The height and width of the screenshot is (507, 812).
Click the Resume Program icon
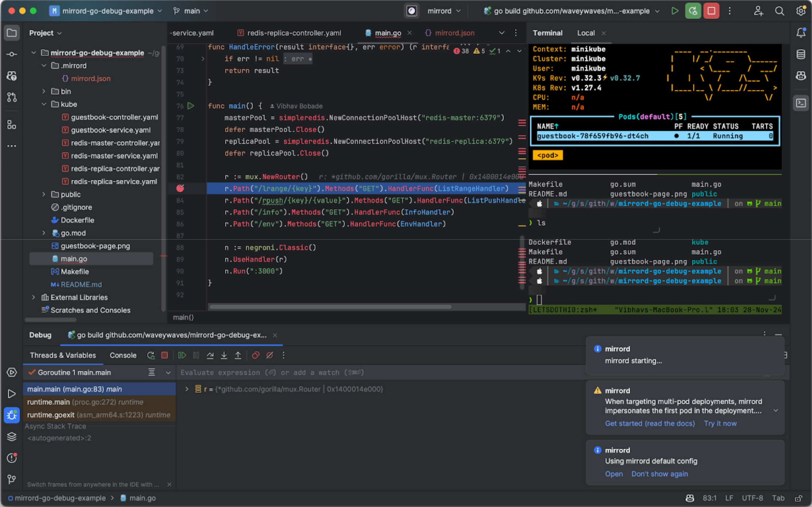[x=182, y=355]
